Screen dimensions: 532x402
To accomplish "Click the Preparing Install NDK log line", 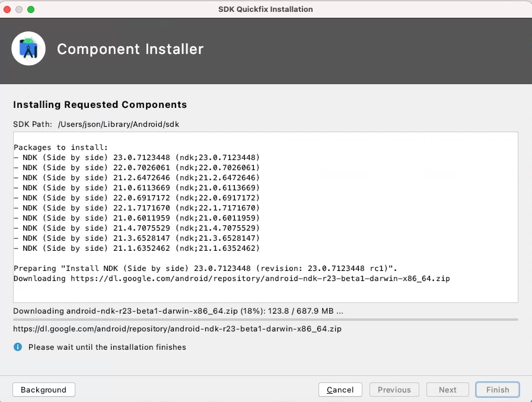I will tap(205, 269).
